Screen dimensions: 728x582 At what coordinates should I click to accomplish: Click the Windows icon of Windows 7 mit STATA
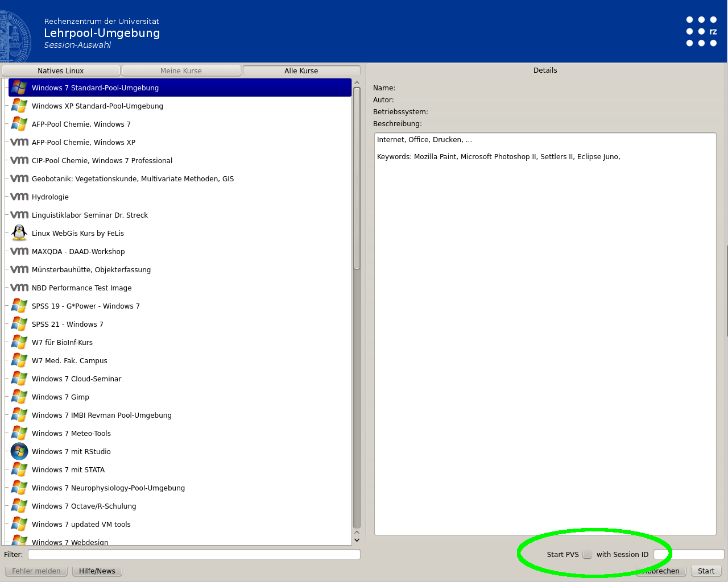pos(19,469)
